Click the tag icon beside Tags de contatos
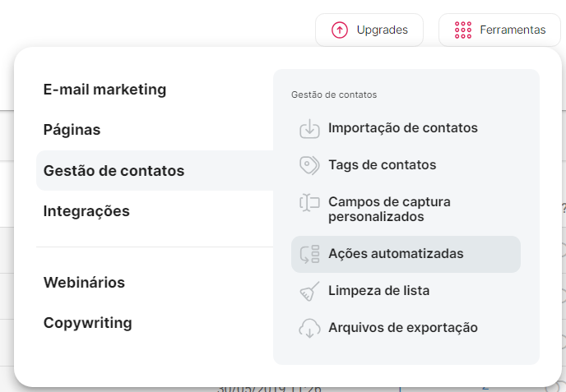Viewport: 566px width, 392px height. (x=309, y=165)
